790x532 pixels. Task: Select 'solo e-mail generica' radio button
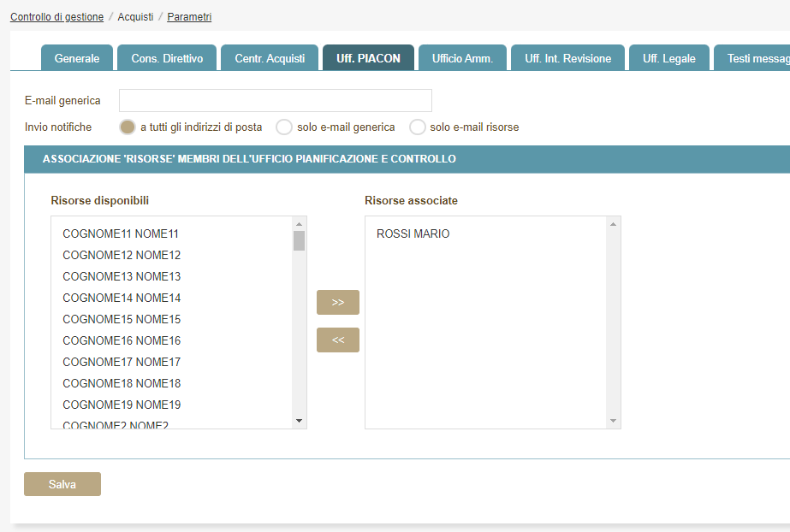[x=284, y=127]
